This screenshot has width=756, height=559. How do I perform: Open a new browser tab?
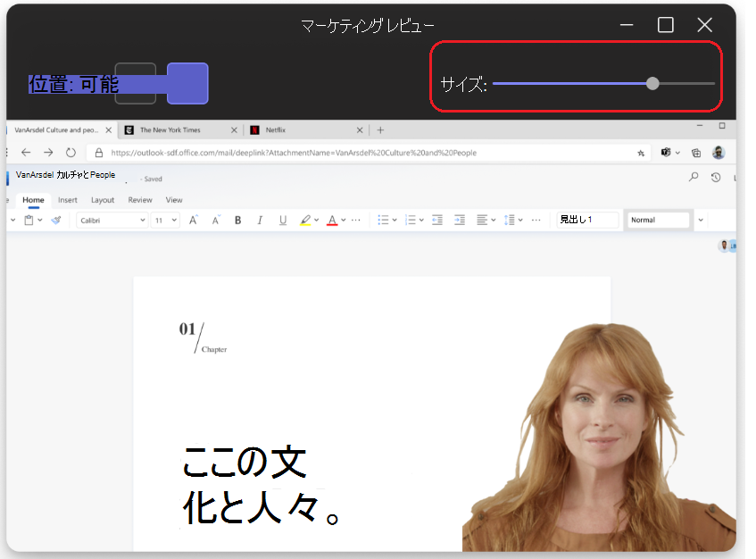point(380,130)
